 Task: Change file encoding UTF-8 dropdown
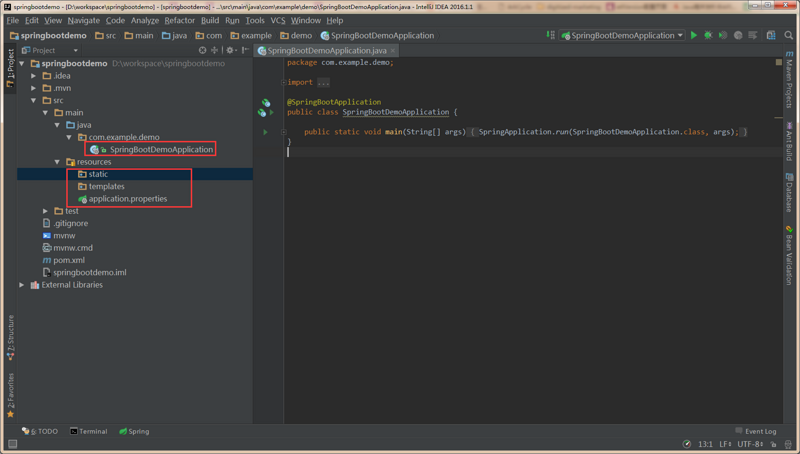(750, 444)
